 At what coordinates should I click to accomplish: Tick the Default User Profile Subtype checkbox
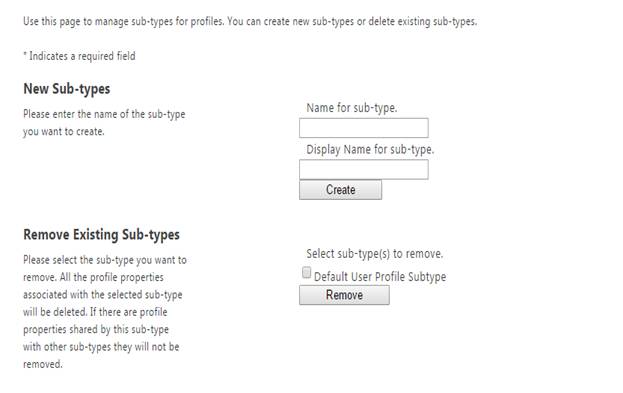[x=306, y=273]
